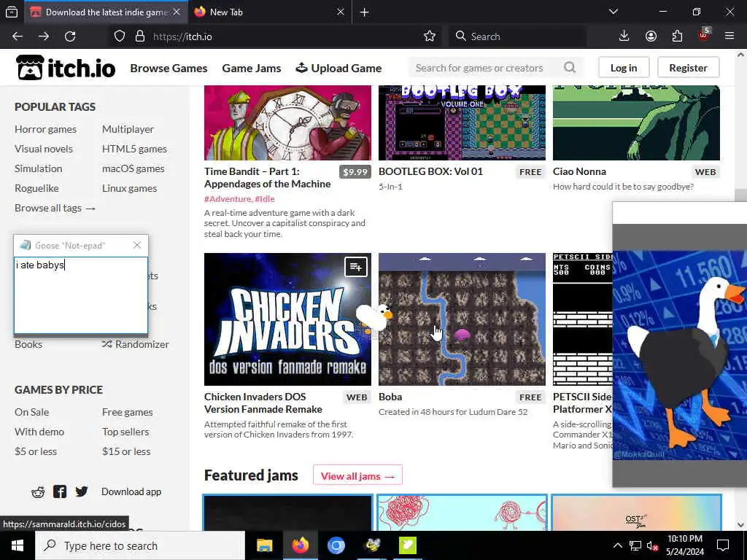Screen dimensions: 747x560
Task: Open Horror games tag
Action: click(x=45, y=129)
